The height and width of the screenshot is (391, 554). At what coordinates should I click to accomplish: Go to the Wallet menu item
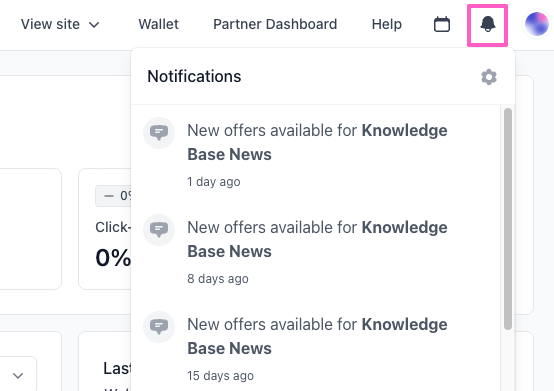point(158,24)
